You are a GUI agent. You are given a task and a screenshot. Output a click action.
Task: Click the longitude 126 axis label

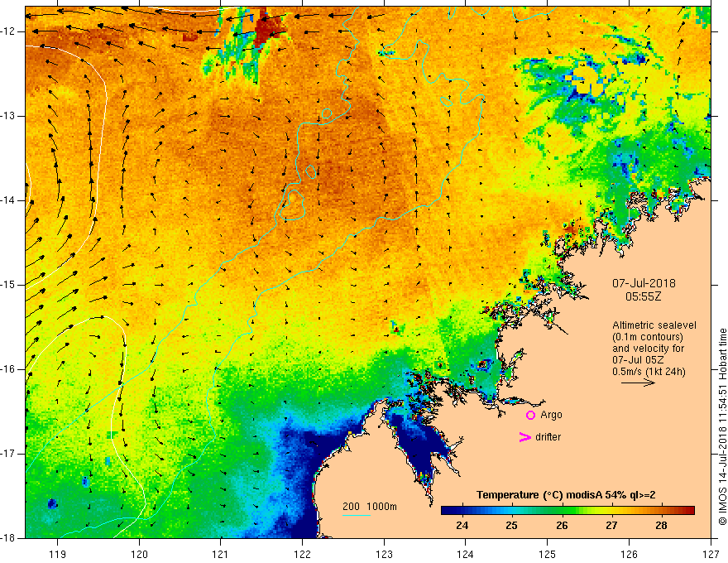[x=629, y=554]
